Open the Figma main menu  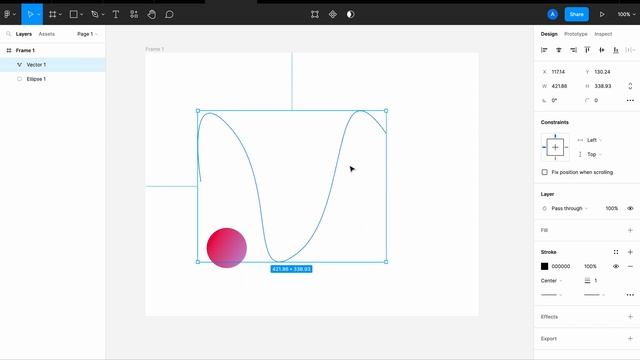[x=7, y=14]
